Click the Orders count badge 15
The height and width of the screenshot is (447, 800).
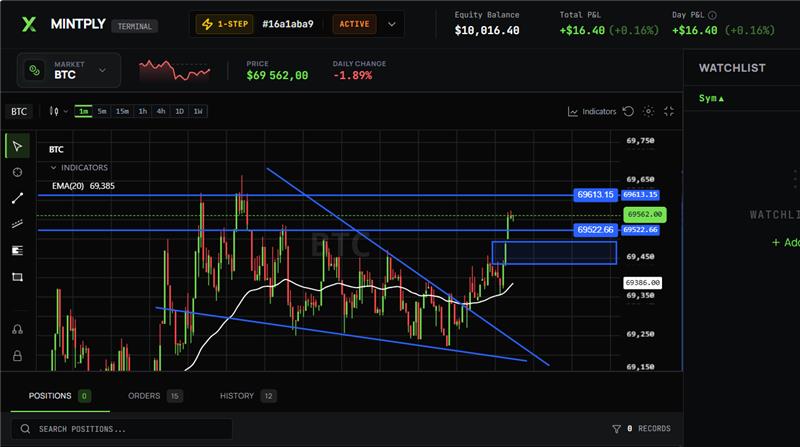[174, 396]
